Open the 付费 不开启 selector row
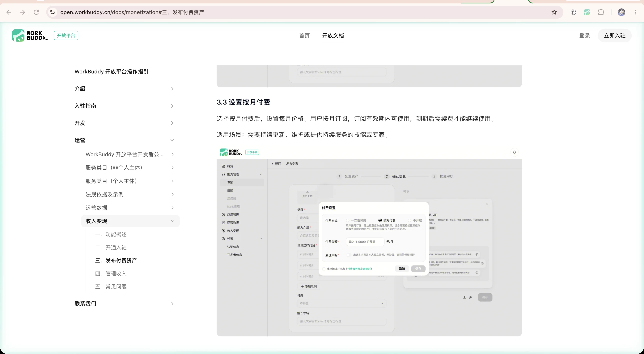 341,303
